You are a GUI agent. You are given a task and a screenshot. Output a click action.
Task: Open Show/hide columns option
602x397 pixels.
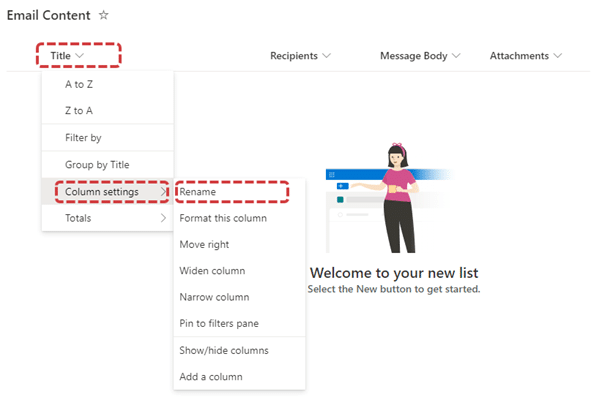240,350
